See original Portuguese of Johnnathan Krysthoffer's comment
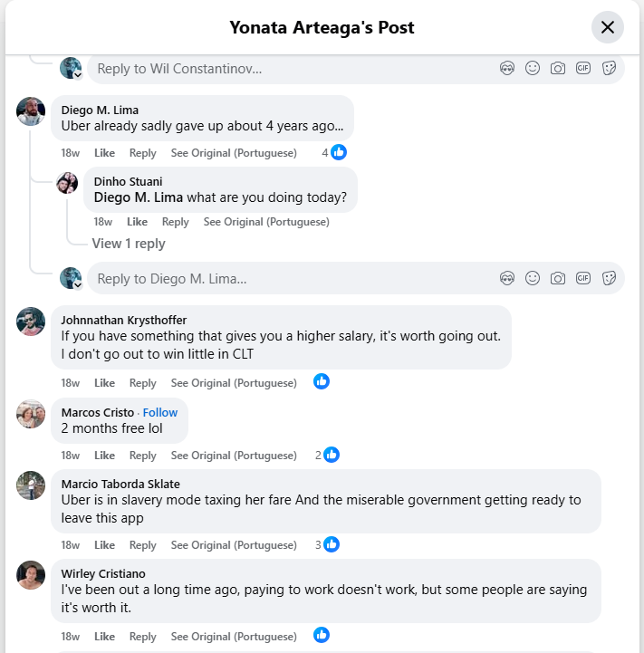644x653 pixels. (234, 383)
